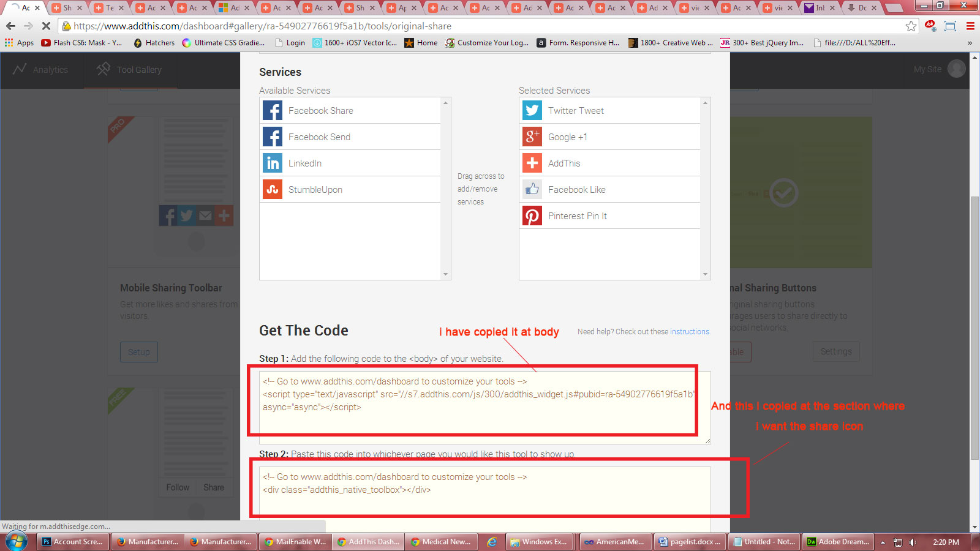Open the Login bookmark
The image size is (980, 551).
[290, 43]
